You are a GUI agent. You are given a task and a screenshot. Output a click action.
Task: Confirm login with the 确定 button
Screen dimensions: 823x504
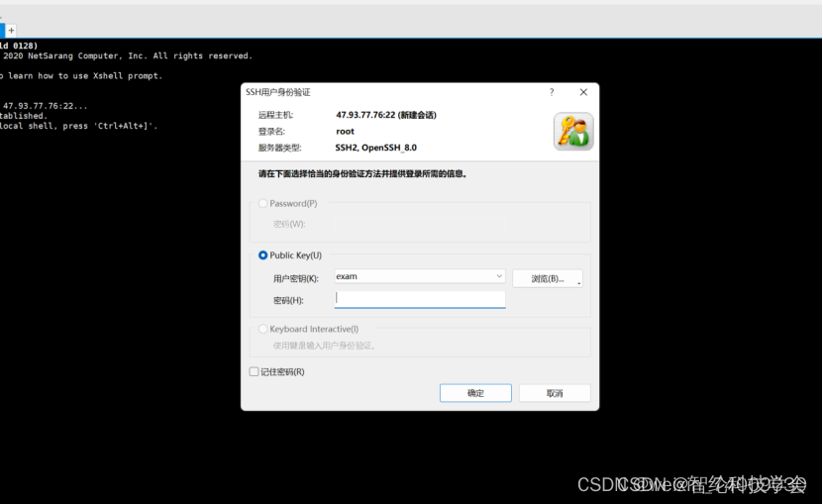(x=475, y=393)
